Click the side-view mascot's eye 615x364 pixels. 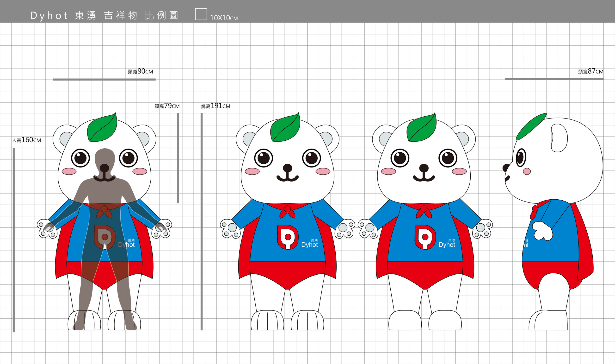click(521, 158)
